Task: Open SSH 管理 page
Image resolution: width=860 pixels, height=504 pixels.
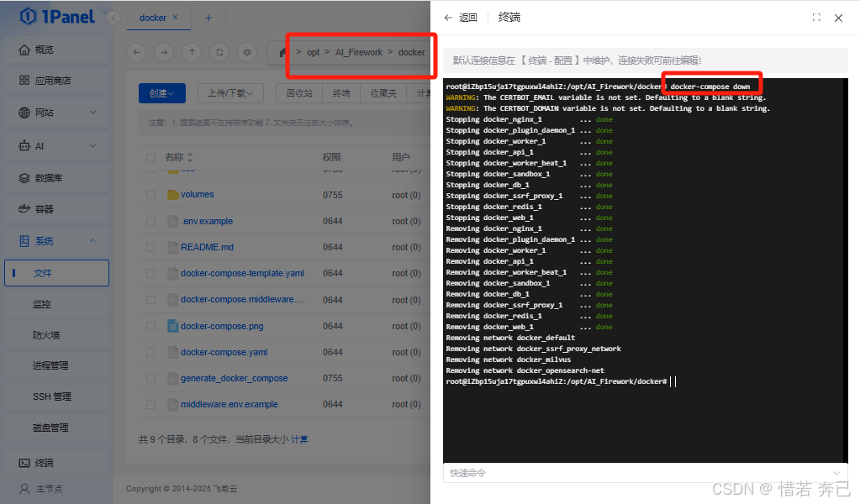Action: click(x=56, y=396)
